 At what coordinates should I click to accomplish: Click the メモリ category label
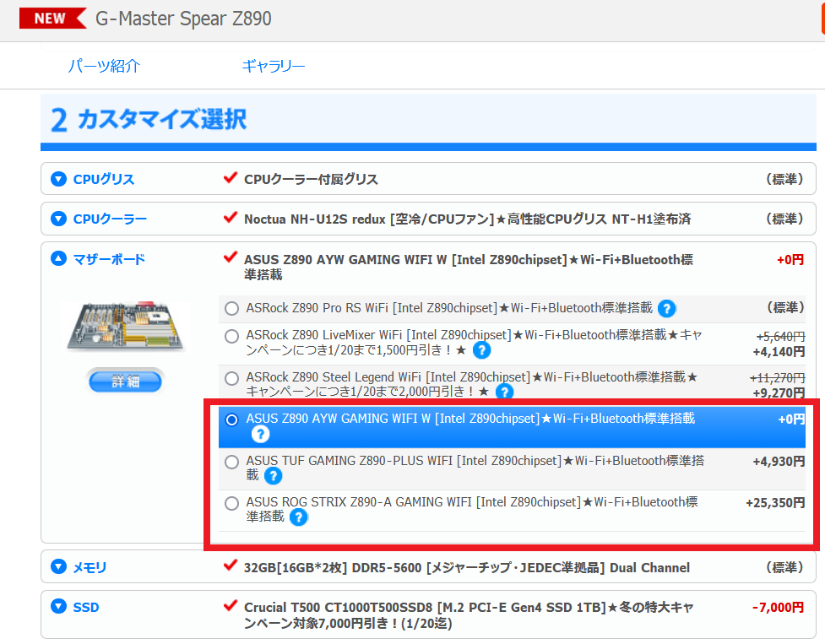tap(90, 567)
